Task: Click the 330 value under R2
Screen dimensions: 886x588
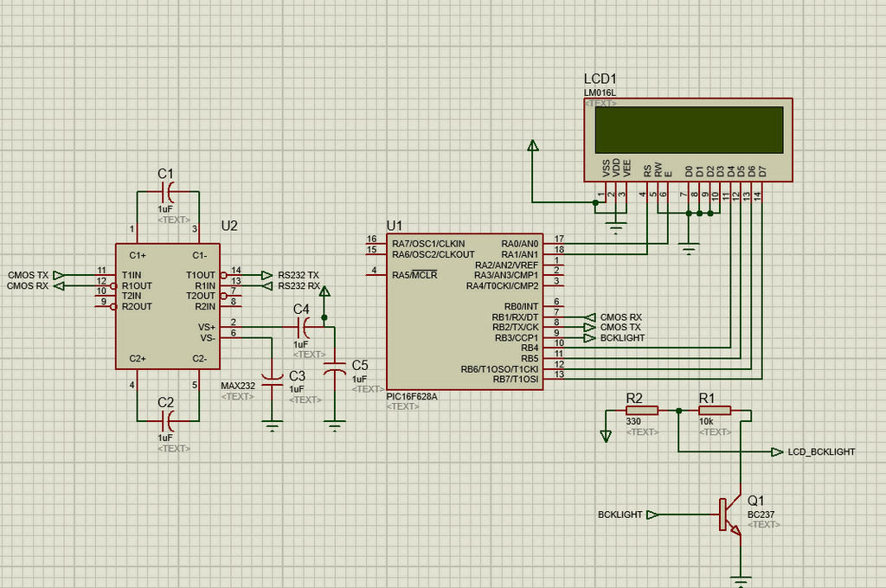Action: point(633,421)
